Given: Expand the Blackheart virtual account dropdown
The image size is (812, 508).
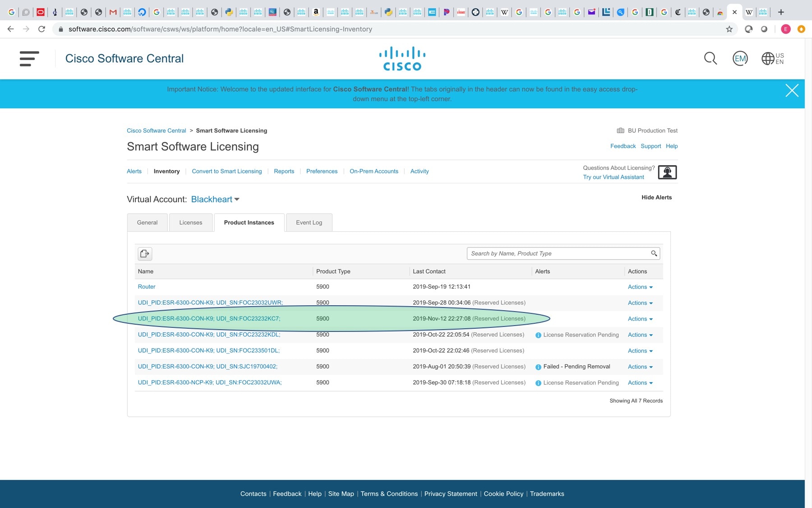Looking at the screenshot, I should [x=215, y=199].
